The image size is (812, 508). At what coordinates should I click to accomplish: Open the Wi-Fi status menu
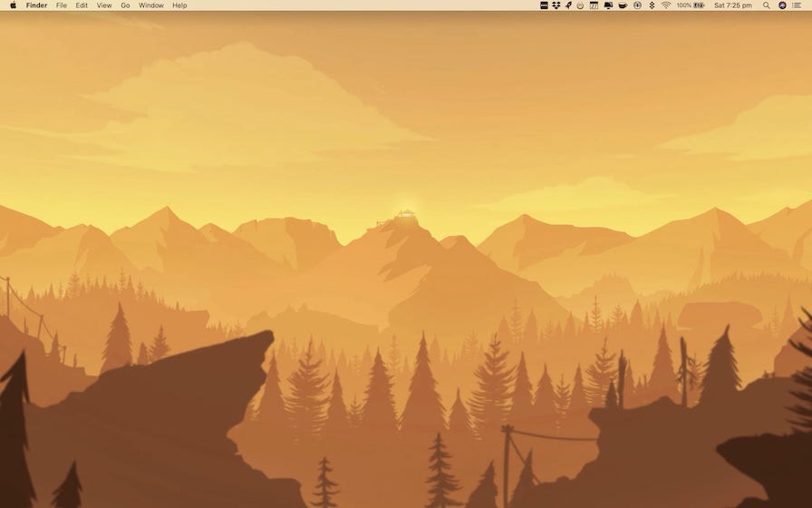(x=666, y=5)
